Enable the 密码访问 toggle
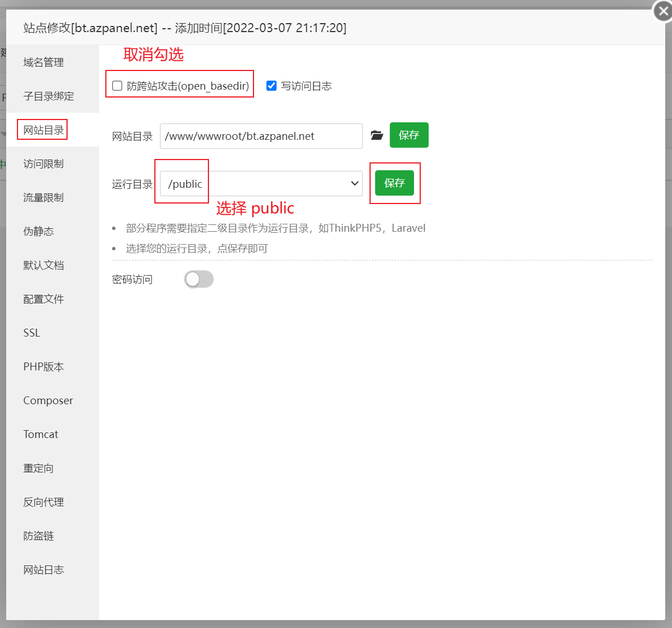This screenshot has width=672, height=628. click(x=198, y=279)
